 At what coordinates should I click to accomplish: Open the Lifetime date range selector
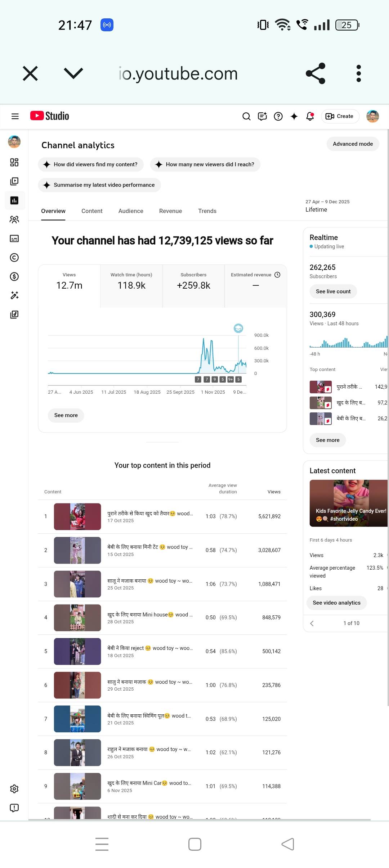coord(327,206)
